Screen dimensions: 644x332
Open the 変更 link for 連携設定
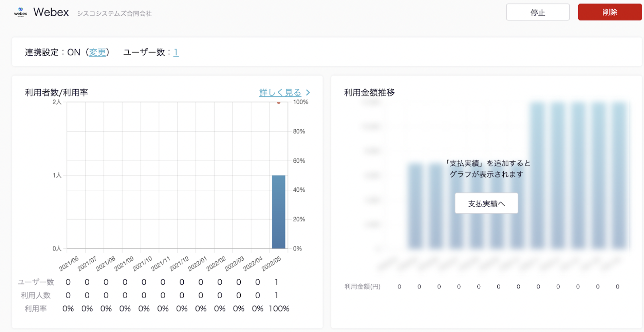(x=97, y=52)
